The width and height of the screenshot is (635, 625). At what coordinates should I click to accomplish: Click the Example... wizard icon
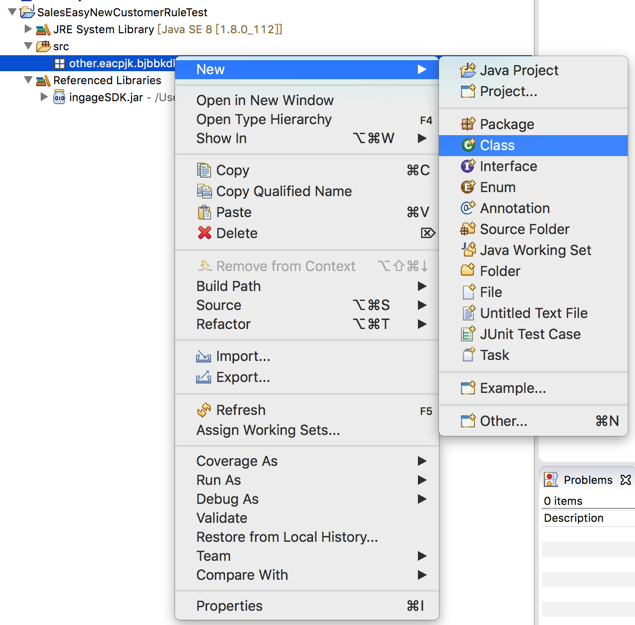tap(468, 388)
